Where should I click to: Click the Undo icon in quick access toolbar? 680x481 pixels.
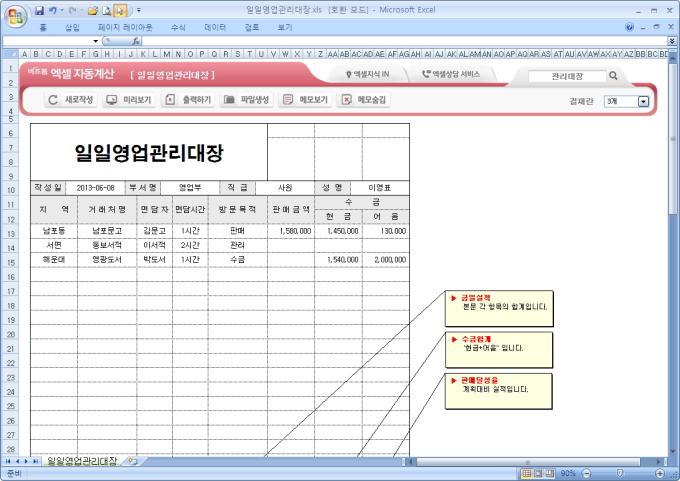[x=52, y=10]
